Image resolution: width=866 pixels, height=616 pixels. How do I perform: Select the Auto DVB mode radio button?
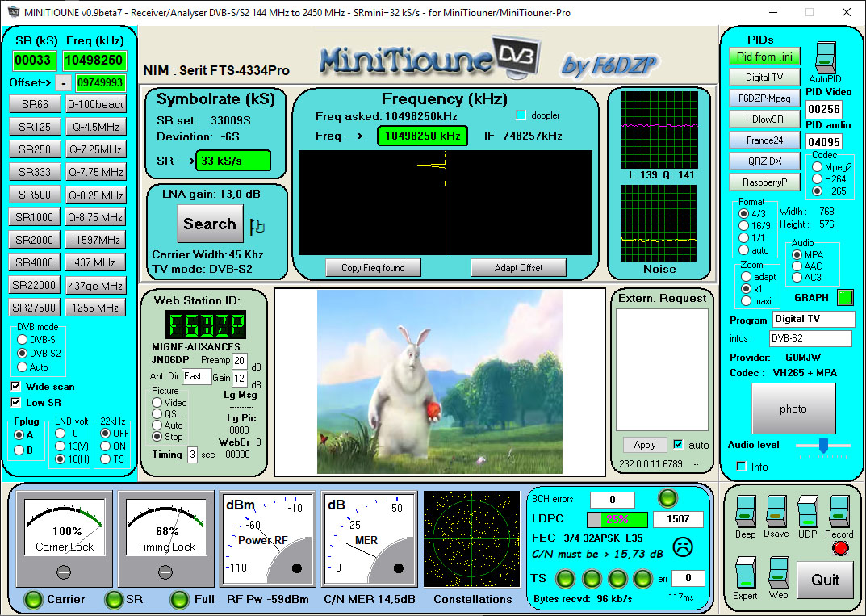point(22,367)
